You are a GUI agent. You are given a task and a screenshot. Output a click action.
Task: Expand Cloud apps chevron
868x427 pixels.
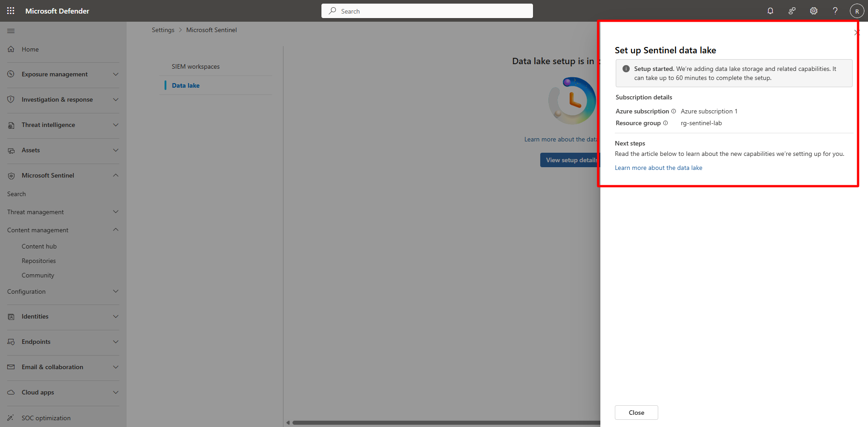[x=116, y=392]
